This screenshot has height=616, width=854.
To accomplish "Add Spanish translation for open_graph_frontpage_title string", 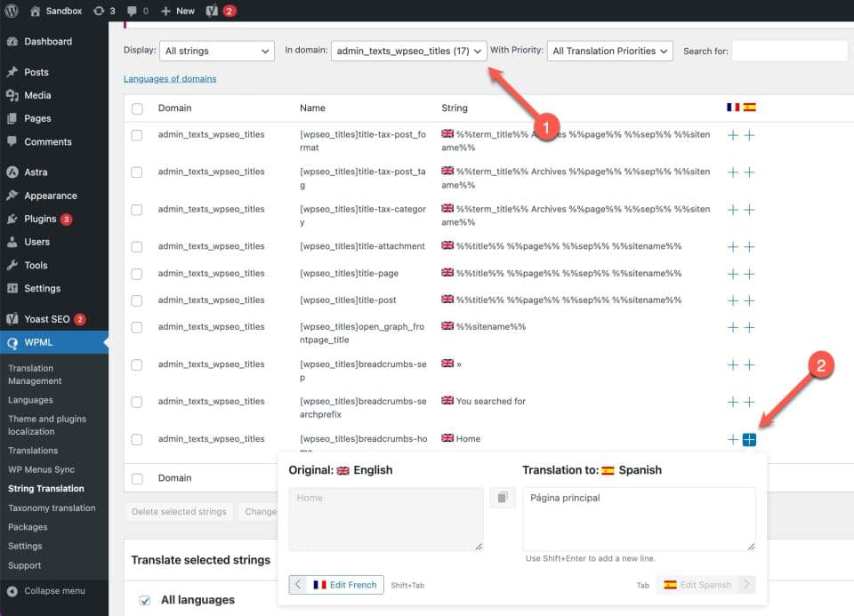I will (x=749, y=327).
